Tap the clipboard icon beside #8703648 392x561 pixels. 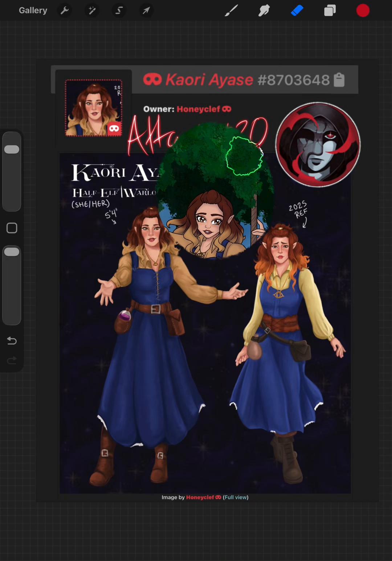339,80
